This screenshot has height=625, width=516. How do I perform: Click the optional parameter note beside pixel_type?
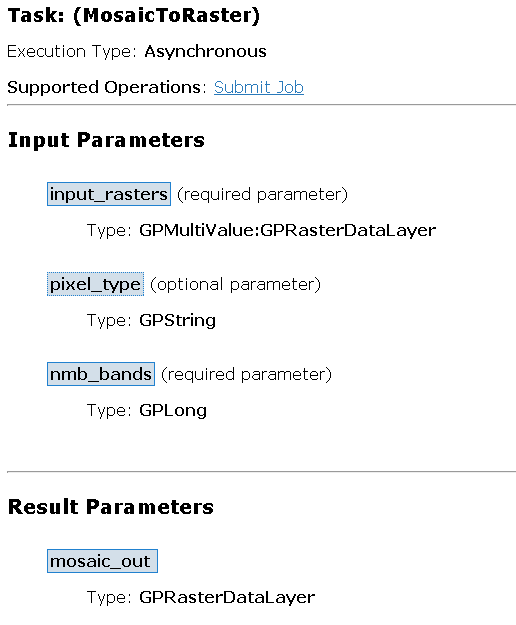[x=235, y=284]
